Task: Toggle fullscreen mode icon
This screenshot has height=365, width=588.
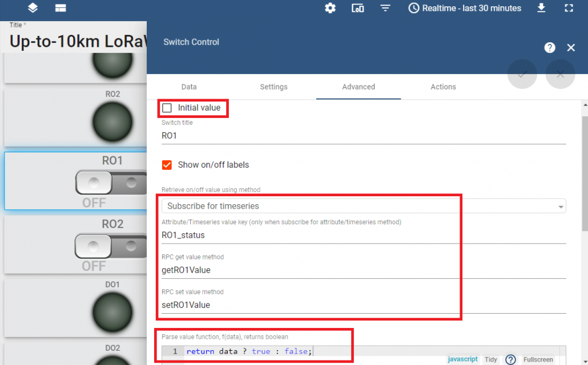Action: 569,8
